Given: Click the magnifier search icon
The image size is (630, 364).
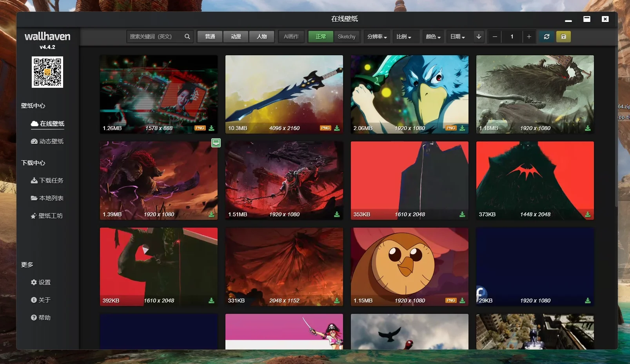Looking at the screenshot, I should coord(187,36).
